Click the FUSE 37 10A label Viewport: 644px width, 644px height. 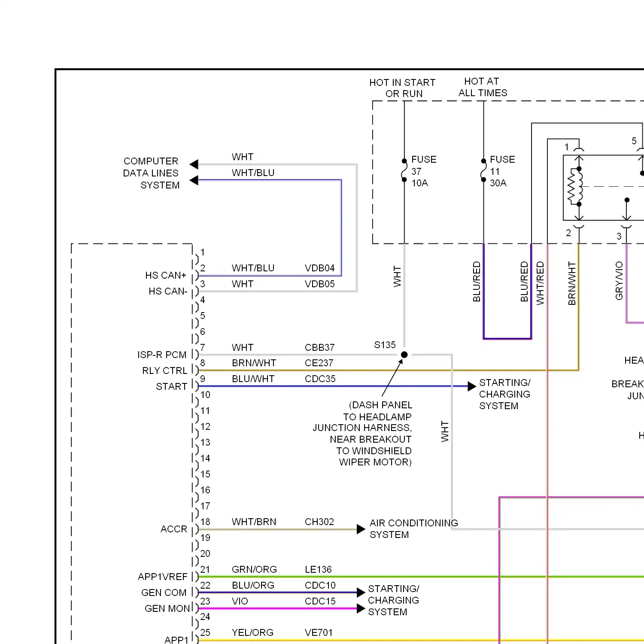click(424, 171)
